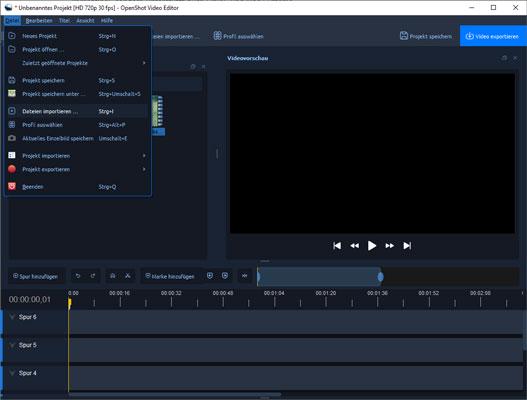Click the left handle of the zoom slider
527x400 pixels.
258,277
